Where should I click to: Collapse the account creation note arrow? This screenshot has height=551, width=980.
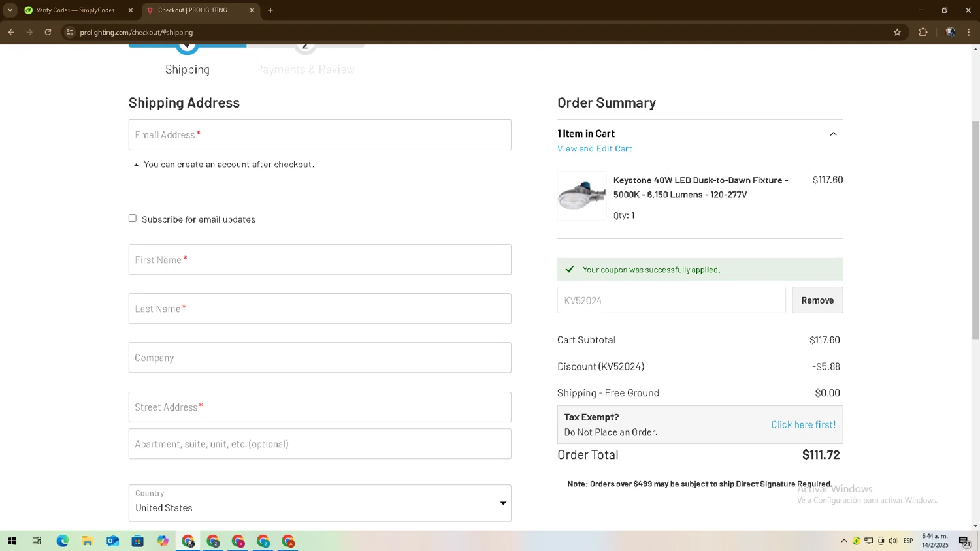point(136,165)
